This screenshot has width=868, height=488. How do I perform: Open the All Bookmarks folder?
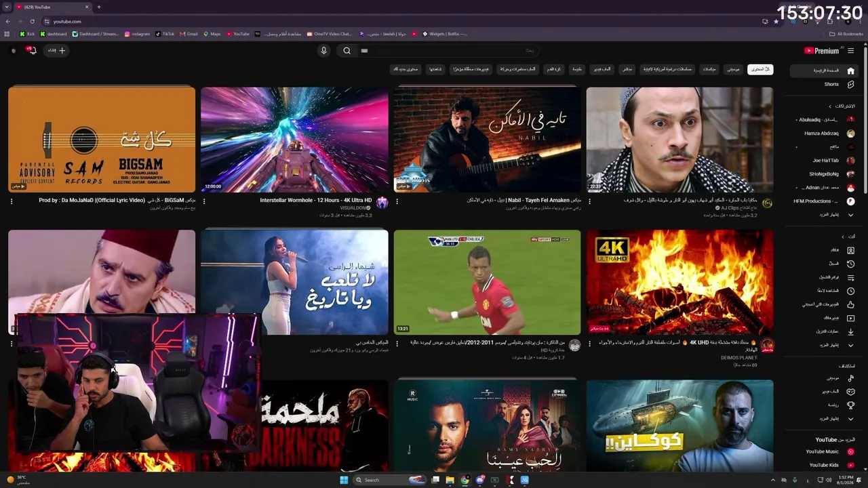[x=846, y=34]
